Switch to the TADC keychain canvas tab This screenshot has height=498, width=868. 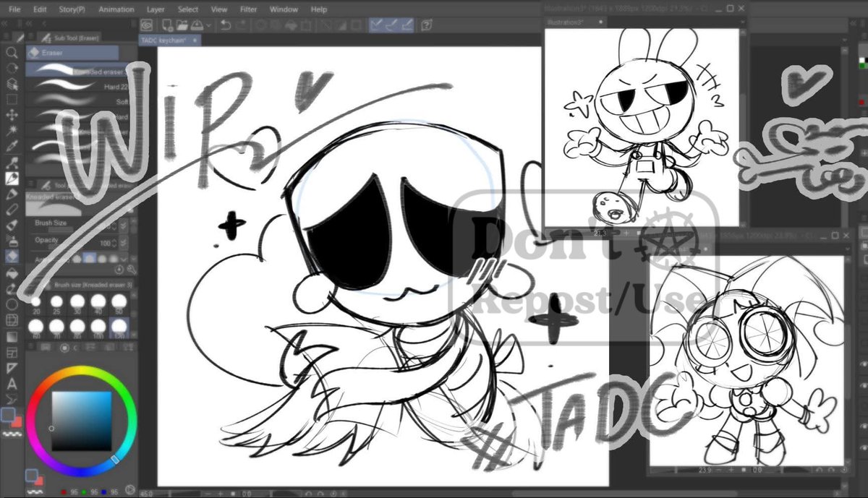[169, 41]
